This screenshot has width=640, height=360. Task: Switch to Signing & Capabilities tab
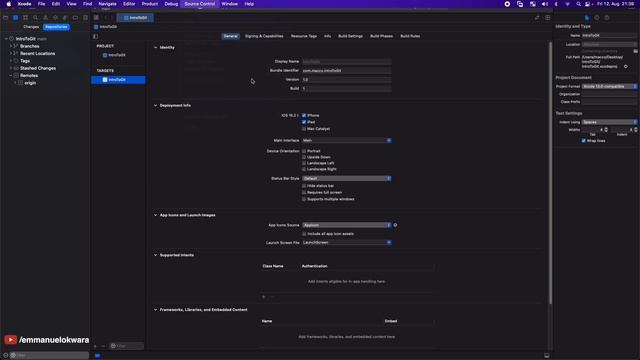point(264,36)
